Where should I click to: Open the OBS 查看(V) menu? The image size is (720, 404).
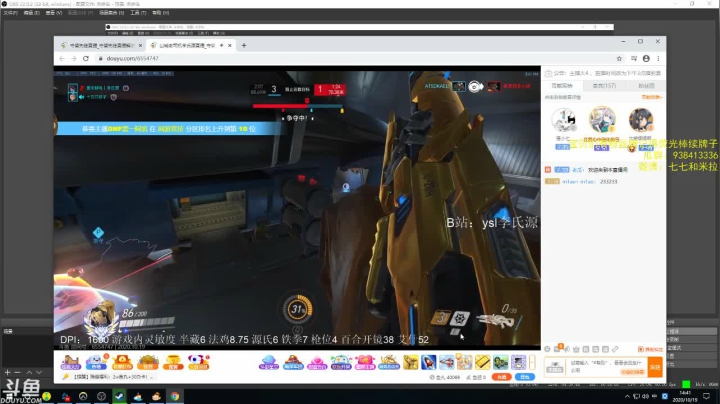[54, 13]
